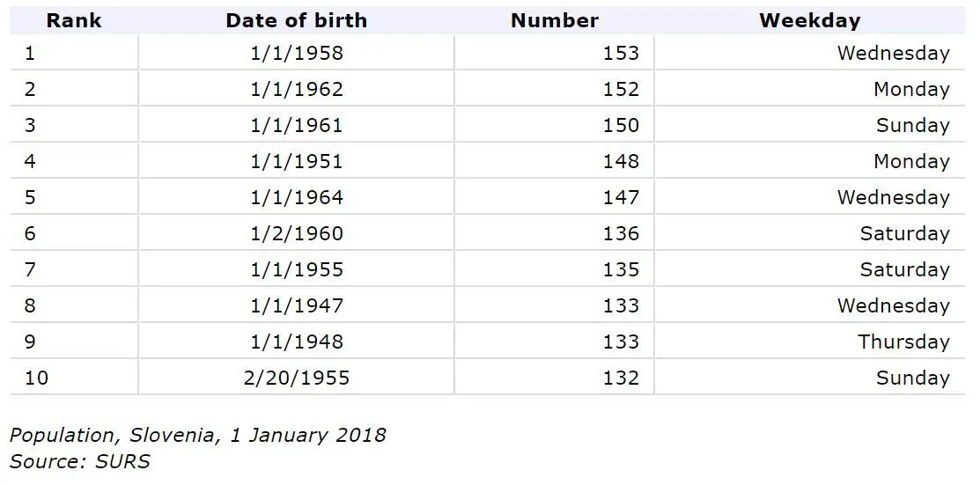This screenshot has width=980, height=485.
Task: Click the Population, Slovenia caption line
Action: point(197,434)
